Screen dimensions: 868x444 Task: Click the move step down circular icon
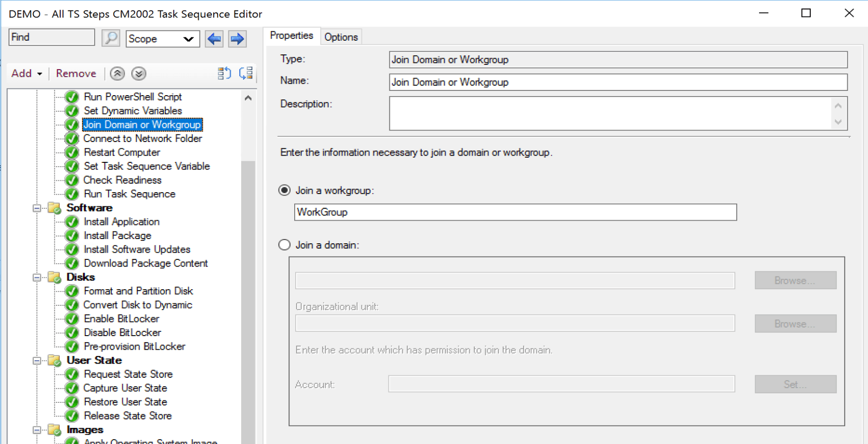(x=138, y=73)
